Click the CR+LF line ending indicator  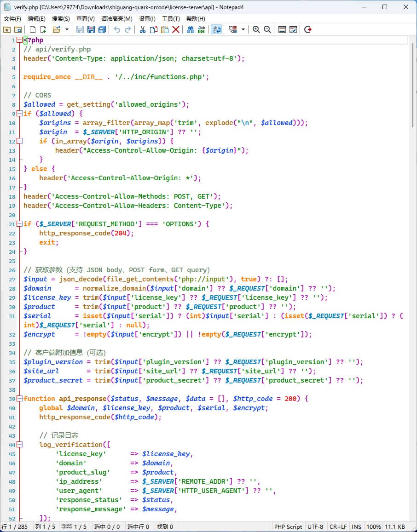338,526
